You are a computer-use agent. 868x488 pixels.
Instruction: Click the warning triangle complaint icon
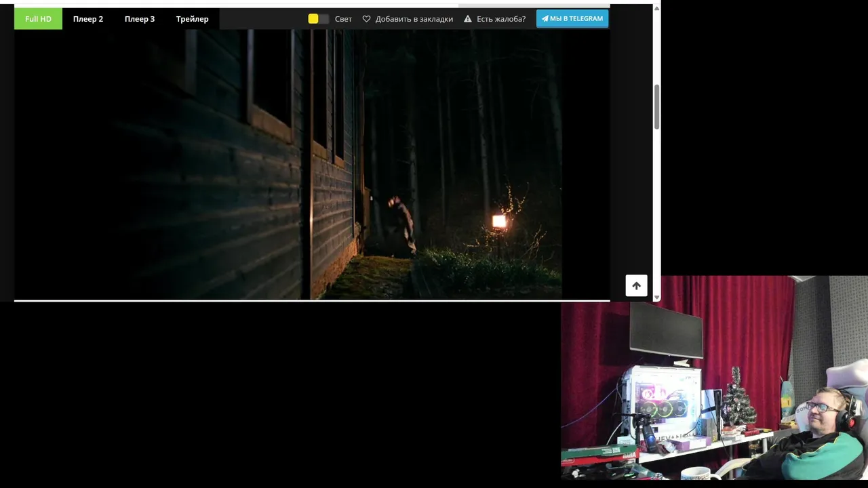tap(468, 19)
